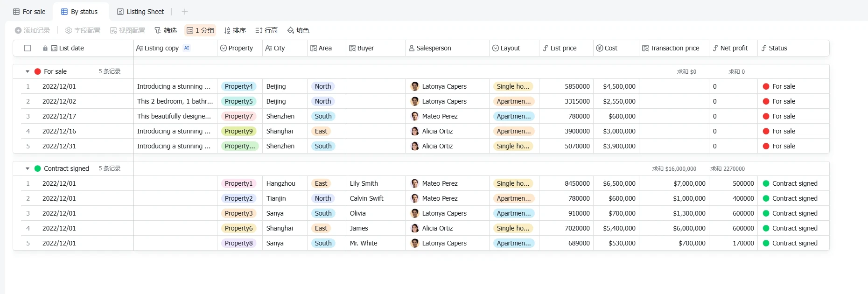Collapse the For sale group
868x294 pixels.
coord(28,71)
